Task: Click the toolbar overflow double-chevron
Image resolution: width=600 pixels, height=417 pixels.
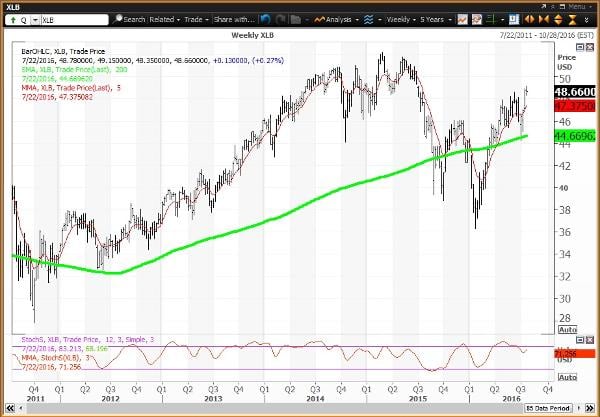Action: (587, 20)
